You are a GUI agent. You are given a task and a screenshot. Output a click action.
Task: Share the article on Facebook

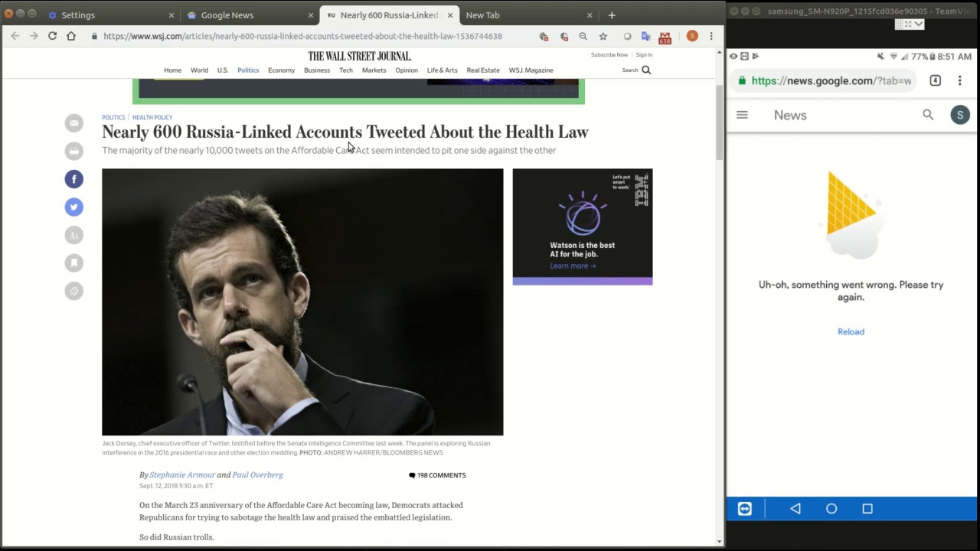pos(73,179)
